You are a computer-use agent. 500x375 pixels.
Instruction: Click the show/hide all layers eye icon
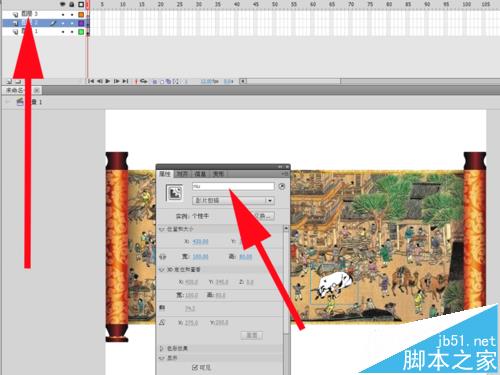tap(62, 5)
